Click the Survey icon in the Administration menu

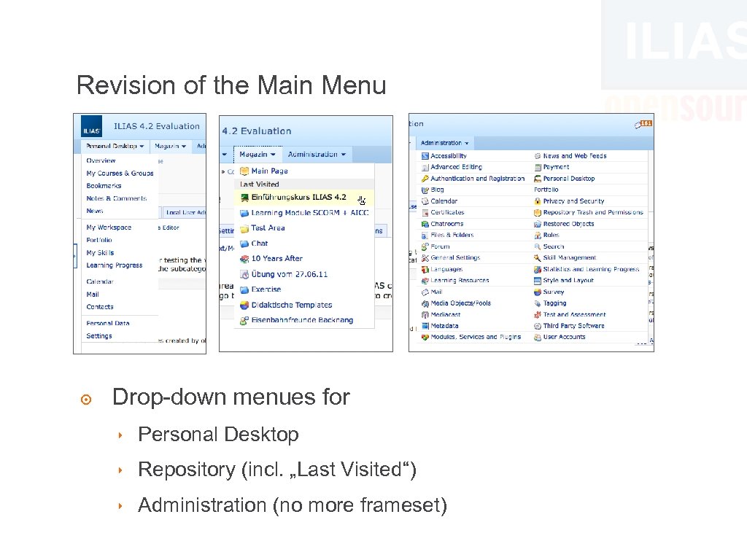tap(537, 292)
